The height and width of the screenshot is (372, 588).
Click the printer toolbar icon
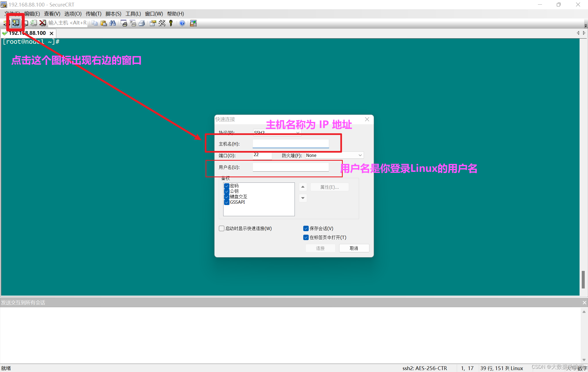click(x=142, y=23)
